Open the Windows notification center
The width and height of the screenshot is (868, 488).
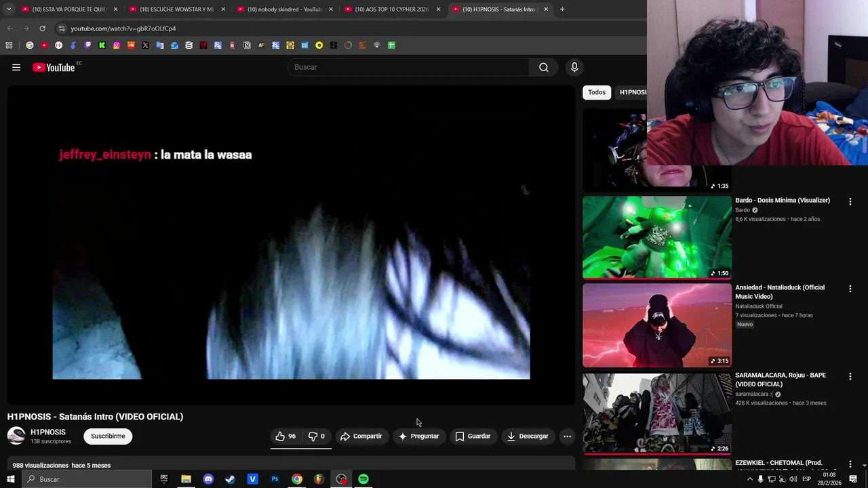853,479
